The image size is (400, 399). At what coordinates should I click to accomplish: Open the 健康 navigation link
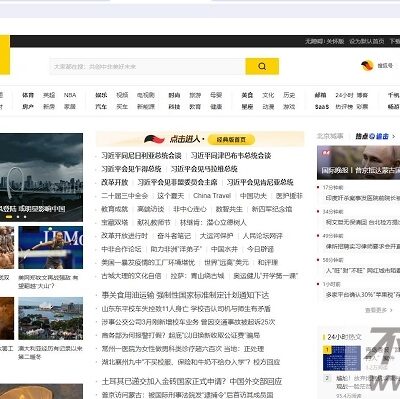click(216, 107)
